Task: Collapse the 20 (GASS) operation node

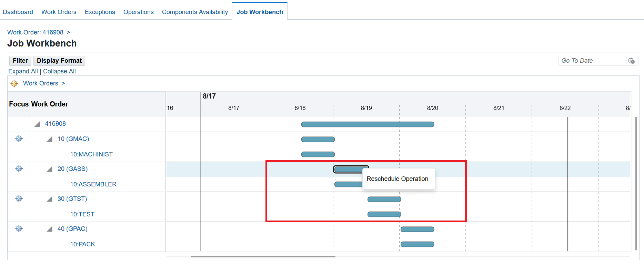Action: tap(50, 169)
